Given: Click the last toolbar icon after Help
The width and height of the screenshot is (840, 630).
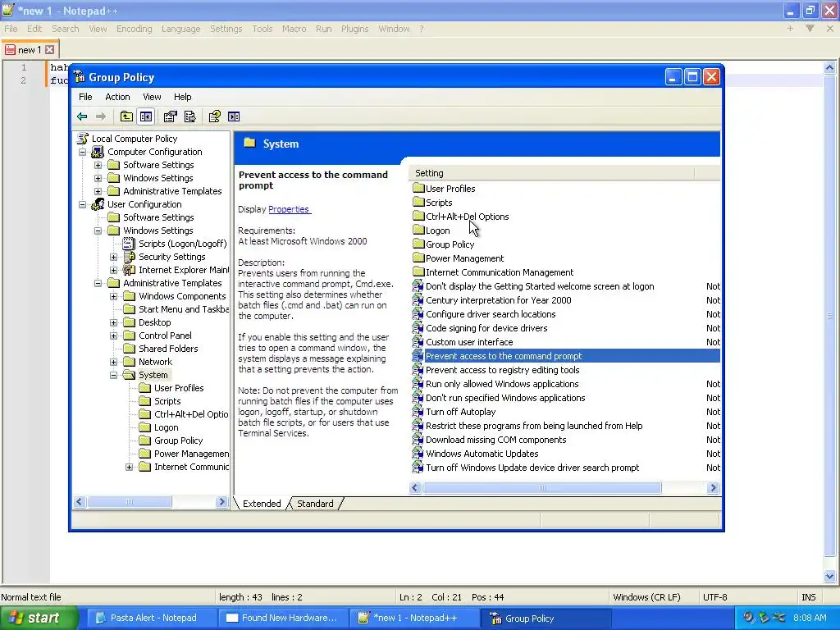Looking at the screenshot, I should [234, 116].
